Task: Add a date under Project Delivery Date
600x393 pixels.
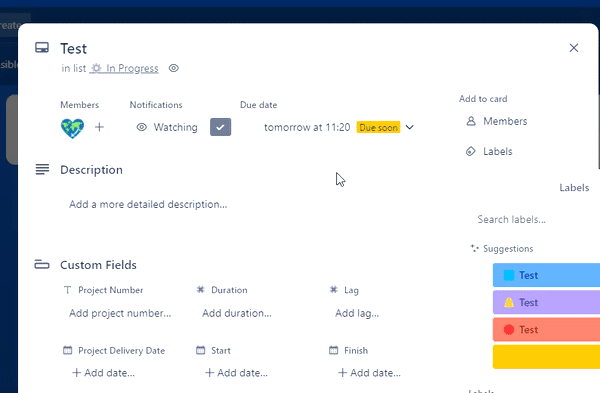Action: point(104,373)
